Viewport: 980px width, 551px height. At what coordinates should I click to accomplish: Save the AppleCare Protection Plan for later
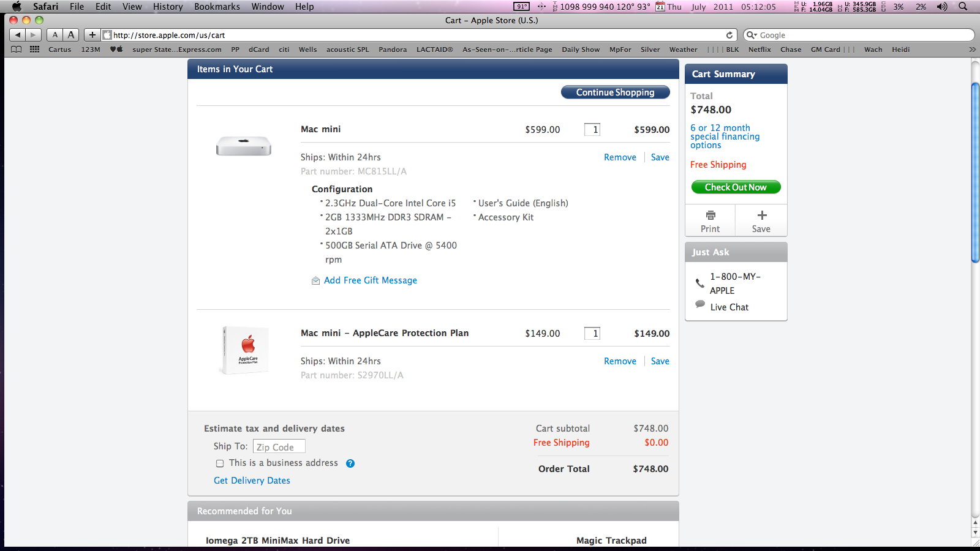click(660, 361)
